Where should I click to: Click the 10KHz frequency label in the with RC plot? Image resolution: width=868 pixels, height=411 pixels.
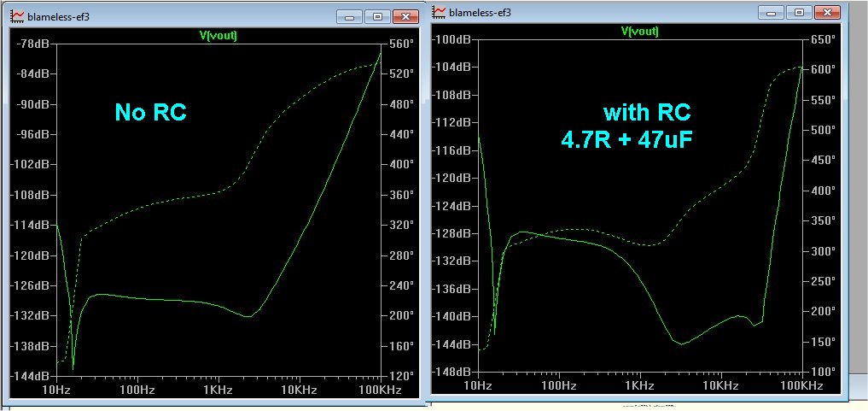click(x=721, y=385)
